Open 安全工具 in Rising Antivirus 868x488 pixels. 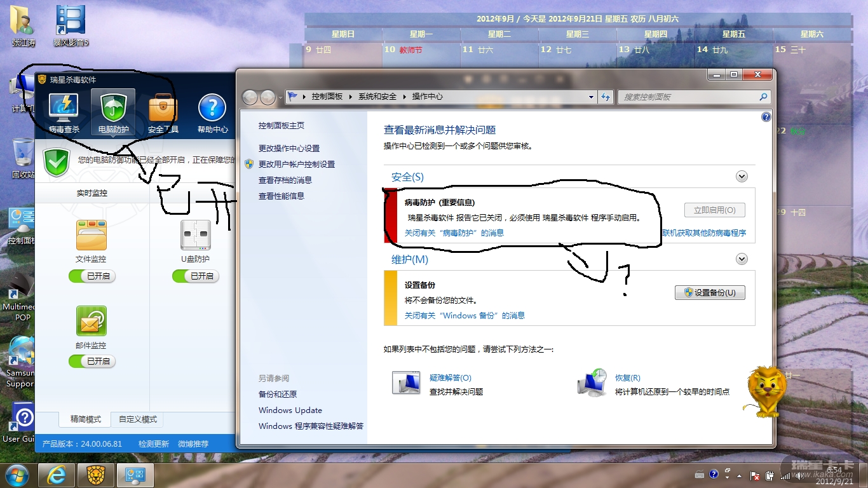click(x=163, y=114)
